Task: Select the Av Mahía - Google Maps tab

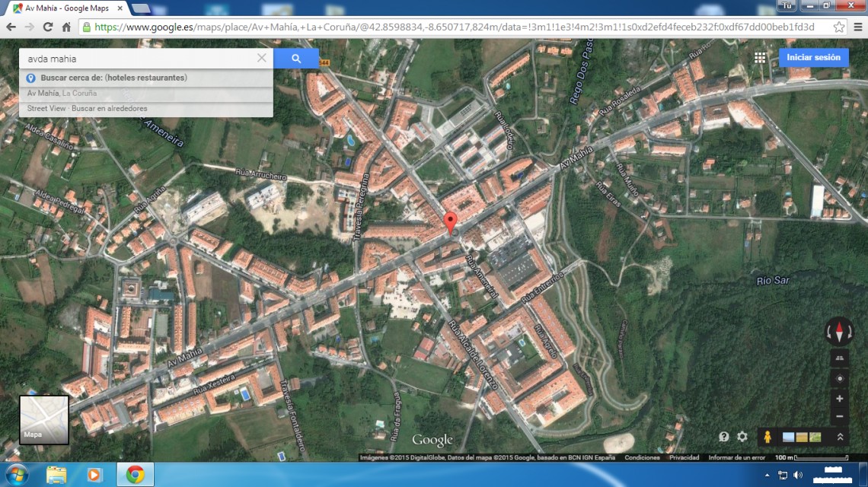Action: (66, 8)
